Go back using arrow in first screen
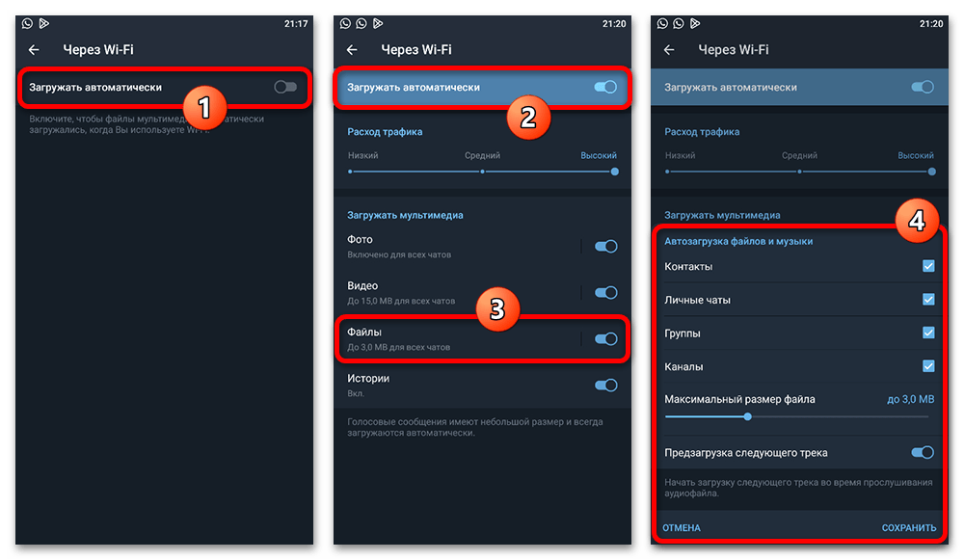 coord(34,50)
